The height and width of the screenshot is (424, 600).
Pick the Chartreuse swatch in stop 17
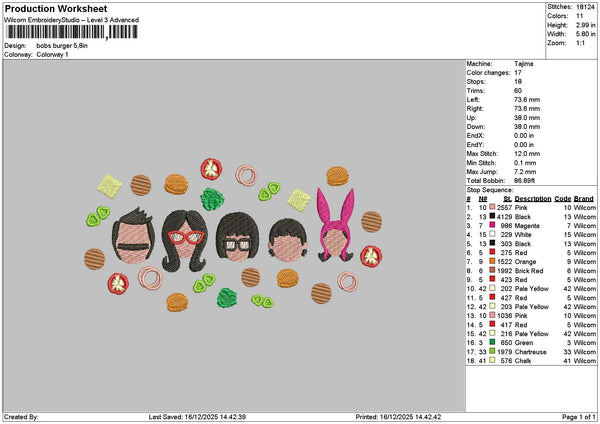[492, 351]
